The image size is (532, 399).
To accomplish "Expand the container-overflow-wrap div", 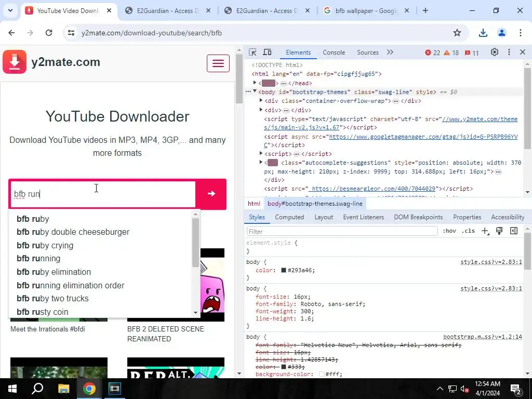I will pos(261,100).
